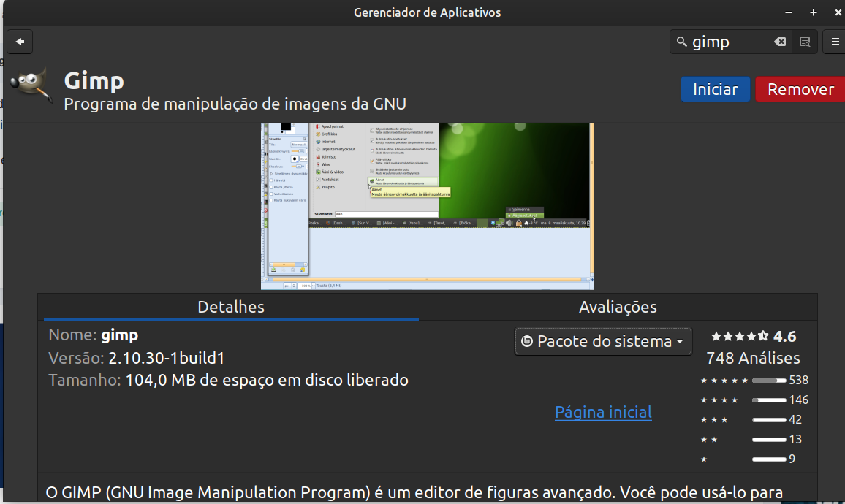Click the 4.6 star rating summary
The width and height of the screenshot is (845, 504).
pos(754,337)
